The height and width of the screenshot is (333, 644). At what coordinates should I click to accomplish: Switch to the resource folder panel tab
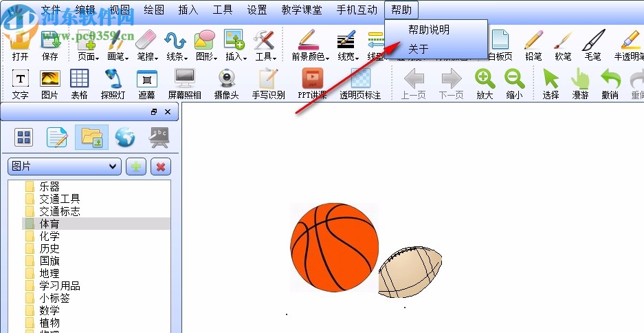coord(91,137)
